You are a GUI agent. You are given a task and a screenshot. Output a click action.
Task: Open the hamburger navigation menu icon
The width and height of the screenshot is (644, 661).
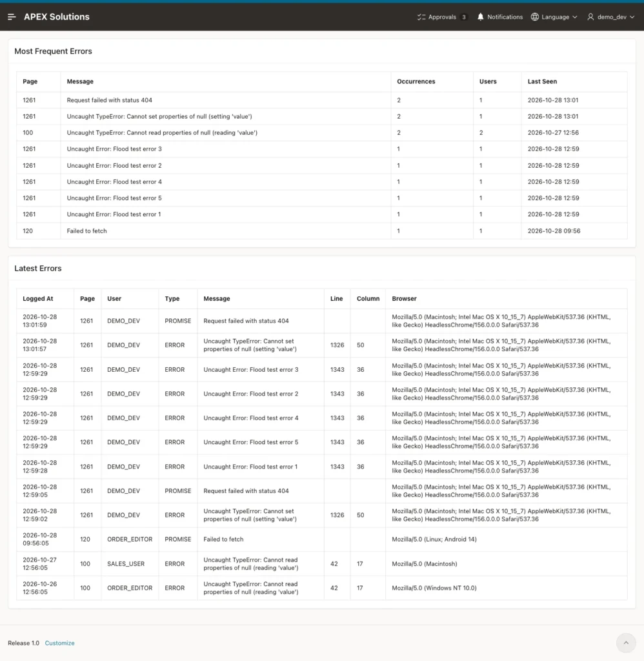(x=12, y=17)
